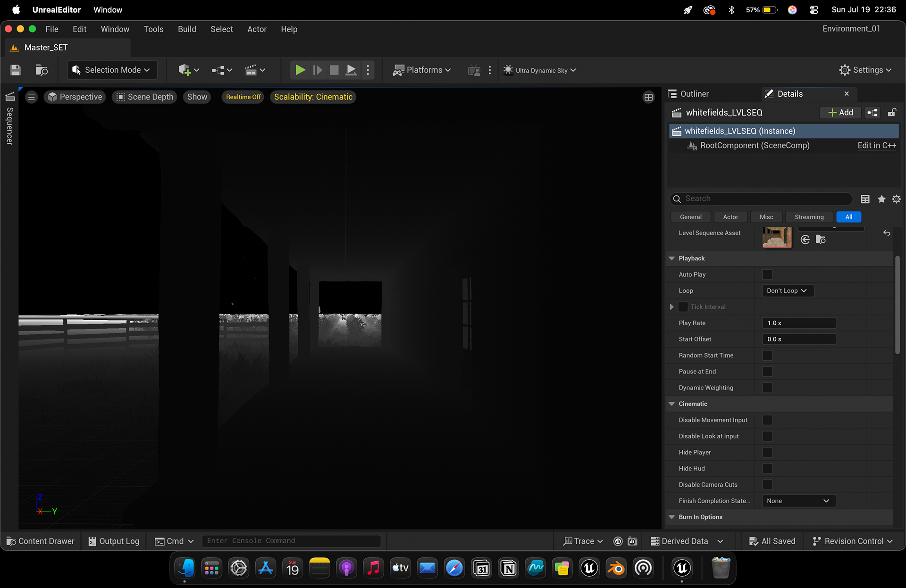Expand the Tick Interval property arrow
Image resolution: width=906 pixels, height=588 pixels.
[671, 307]
